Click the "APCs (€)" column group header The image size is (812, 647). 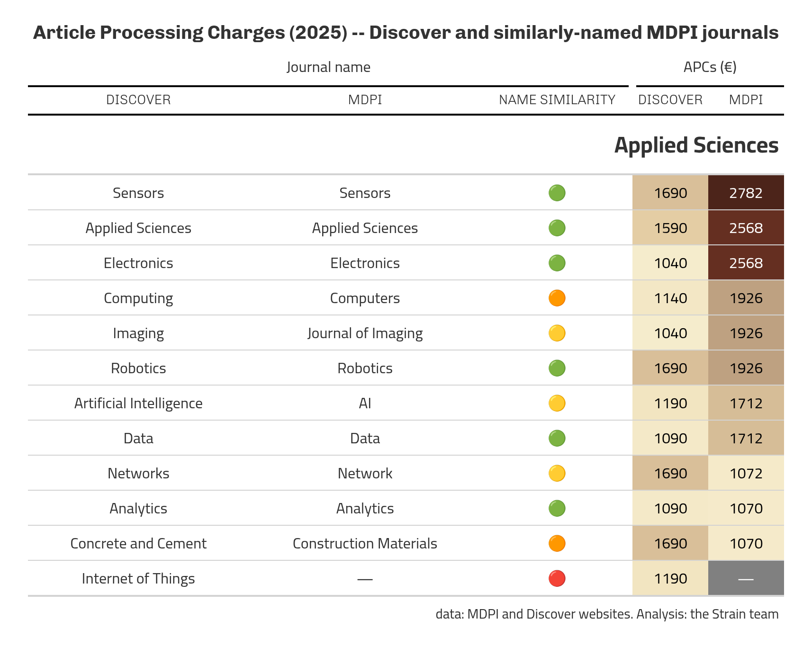pos(710,67)
